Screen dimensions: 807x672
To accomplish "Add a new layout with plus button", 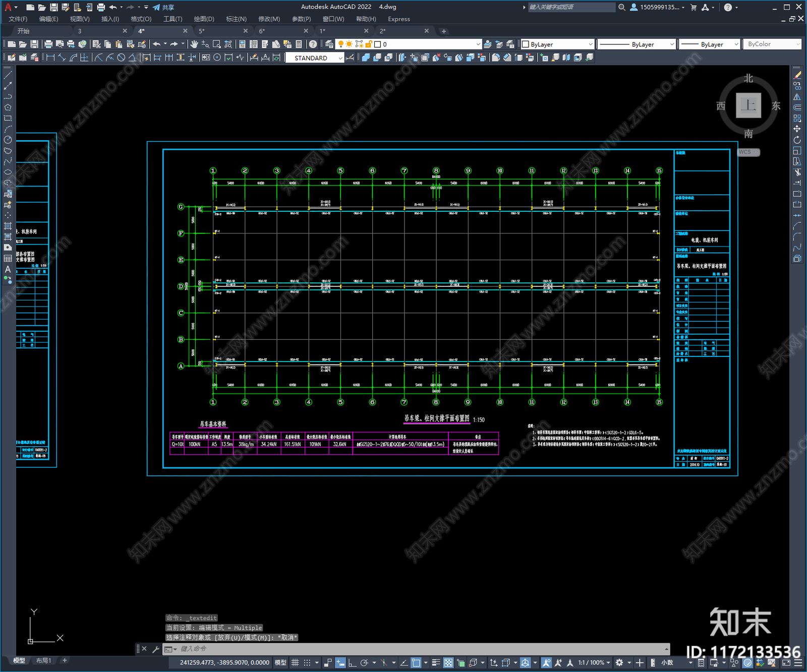I will (65, 660).
